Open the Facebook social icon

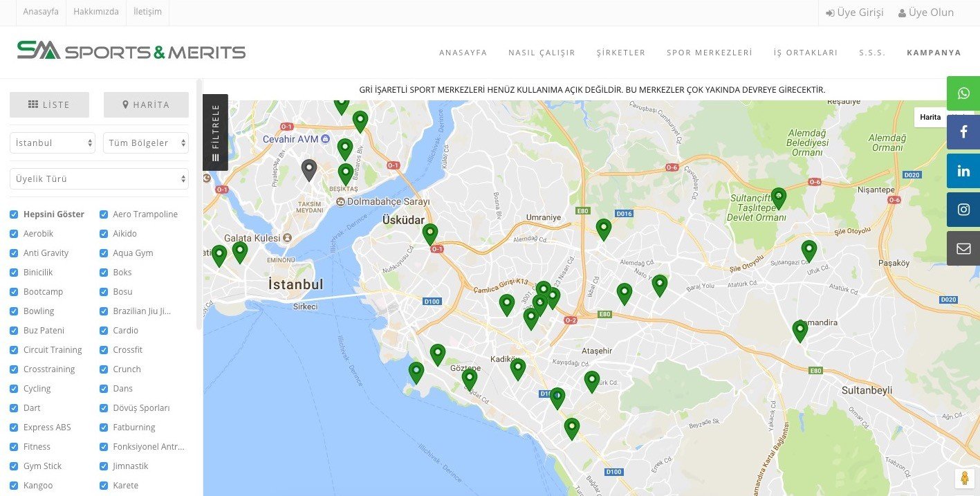tap(963, 132)
